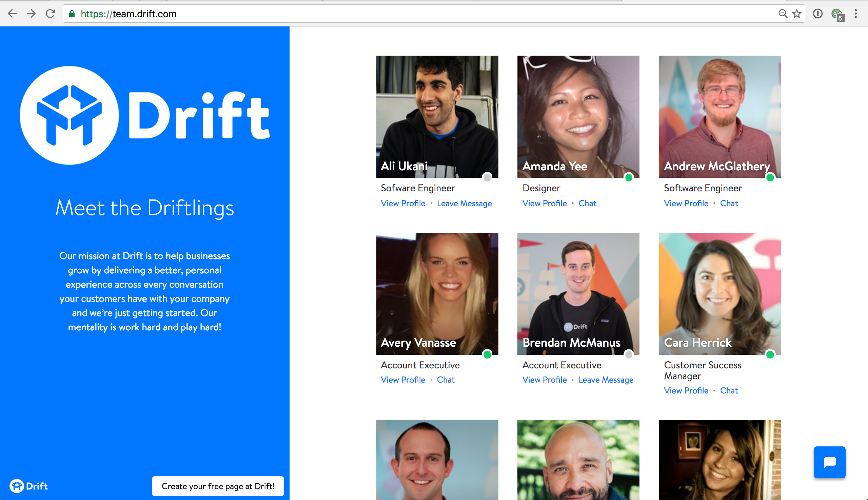The height and width of the screenshot is (500, 868).
Task: Click Ali Ukani's 'Sofware Engineer' title
Action: tap(418, 188)
